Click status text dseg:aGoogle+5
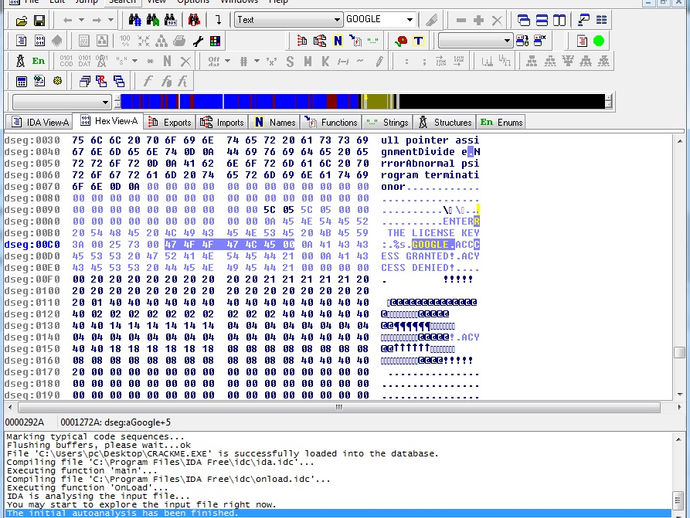Viewport: 690px width, 518px height. (136, 422)
